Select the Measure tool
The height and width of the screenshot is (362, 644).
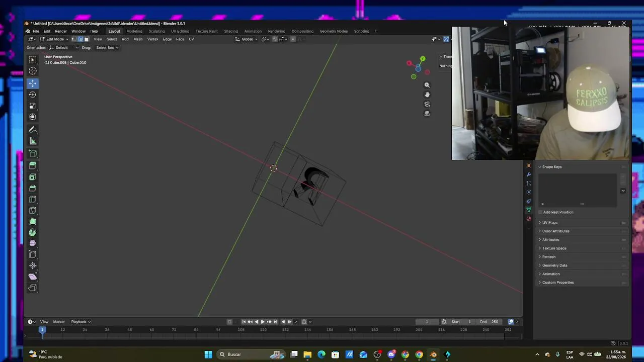click(x=33, y=141)
